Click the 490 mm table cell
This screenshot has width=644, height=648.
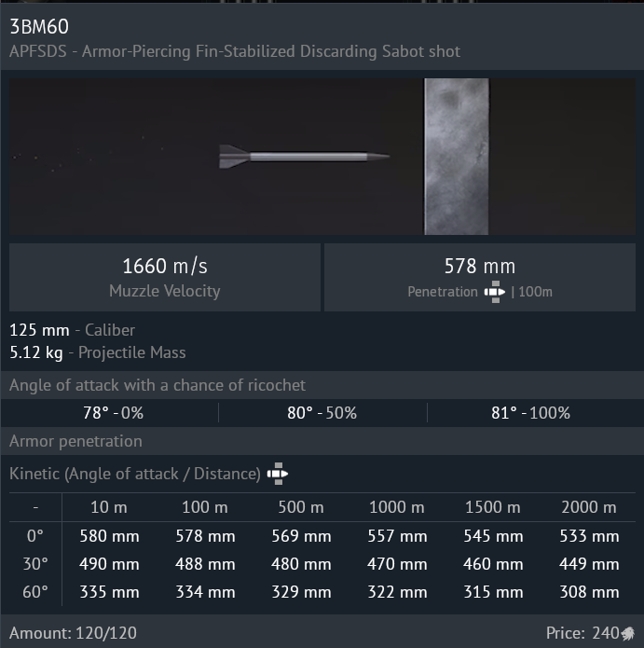click(109, 564)
